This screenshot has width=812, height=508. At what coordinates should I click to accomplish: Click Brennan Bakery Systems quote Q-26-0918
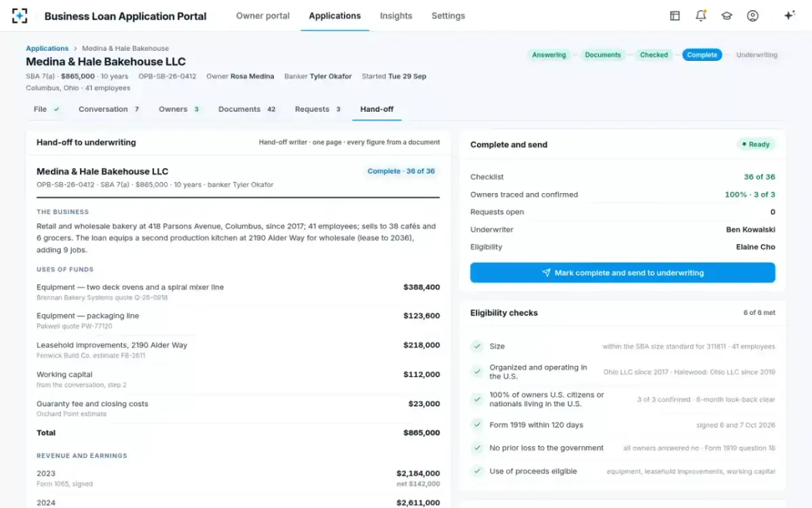point(102,297)
